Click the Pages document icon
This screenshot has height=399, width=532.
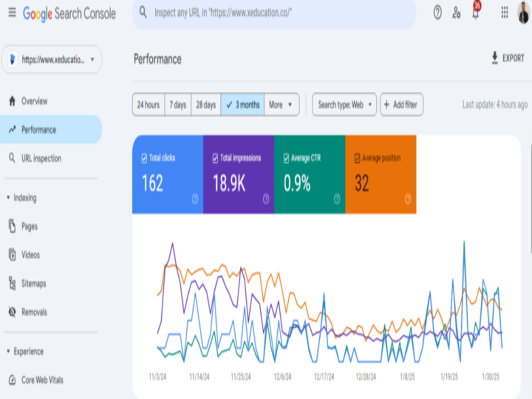coord(12,226)
